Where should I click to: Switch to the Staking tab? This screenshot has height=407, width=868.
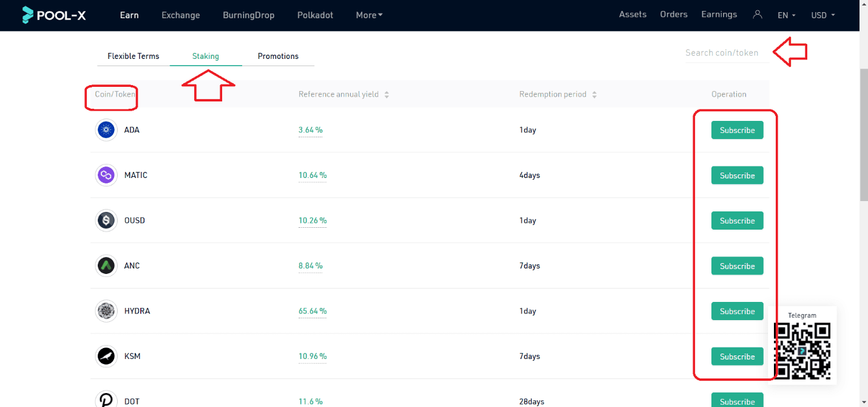206,56
